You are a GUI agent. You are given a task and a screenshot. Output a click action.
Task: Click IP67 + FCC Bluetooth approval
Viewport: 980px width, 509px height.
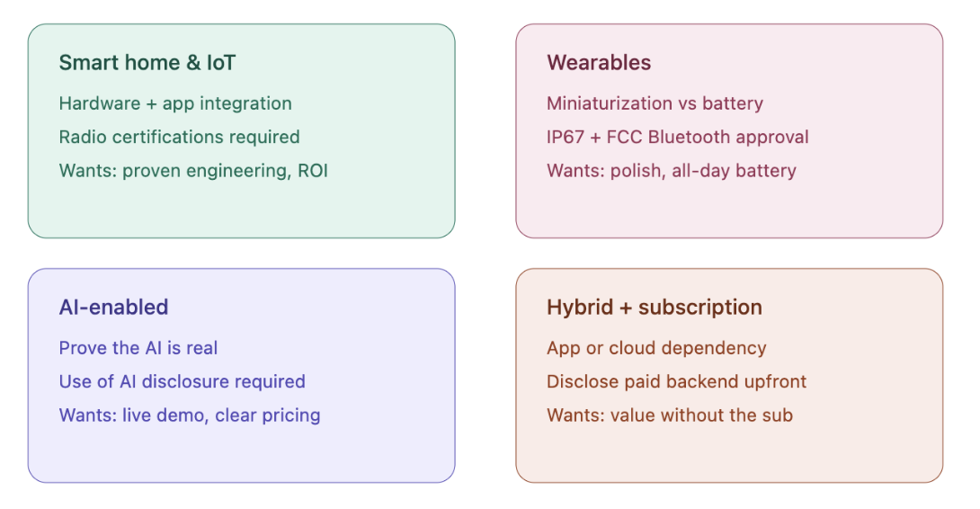[x=678, y=137]
